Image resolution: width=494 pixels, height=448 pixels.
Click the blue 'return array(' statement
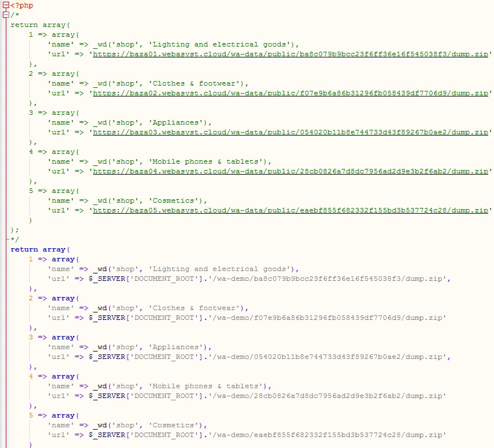coord(40,249)
